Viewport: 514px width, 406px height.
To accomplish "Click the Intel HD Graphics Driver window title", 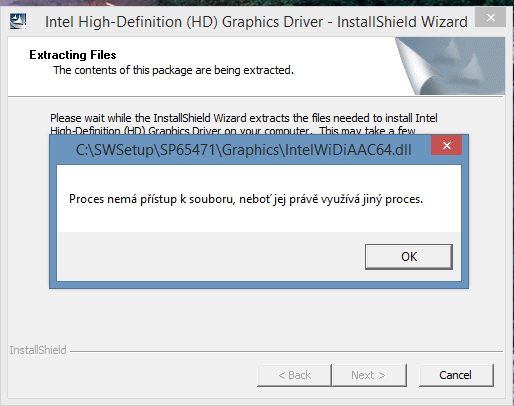I will click(x=256, y=22).
